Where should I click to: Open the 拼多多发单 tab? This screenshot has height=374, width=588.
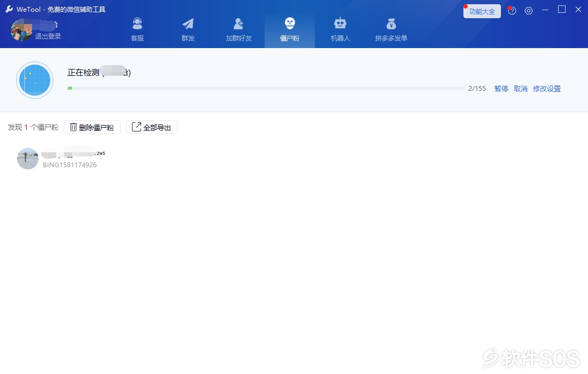[391, 30]
